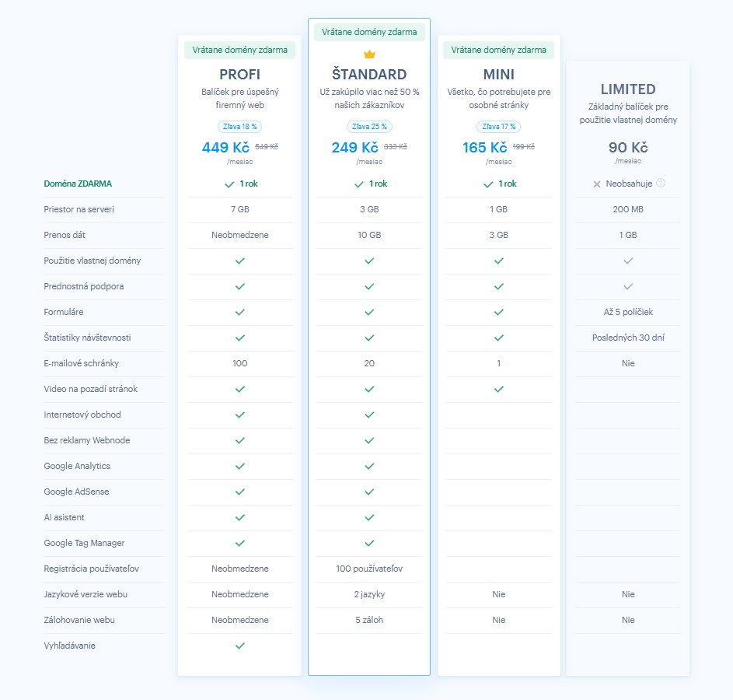Click the Priestor na serveri label
The height and width of the screenshot is (700, 733).
[79, 209]
